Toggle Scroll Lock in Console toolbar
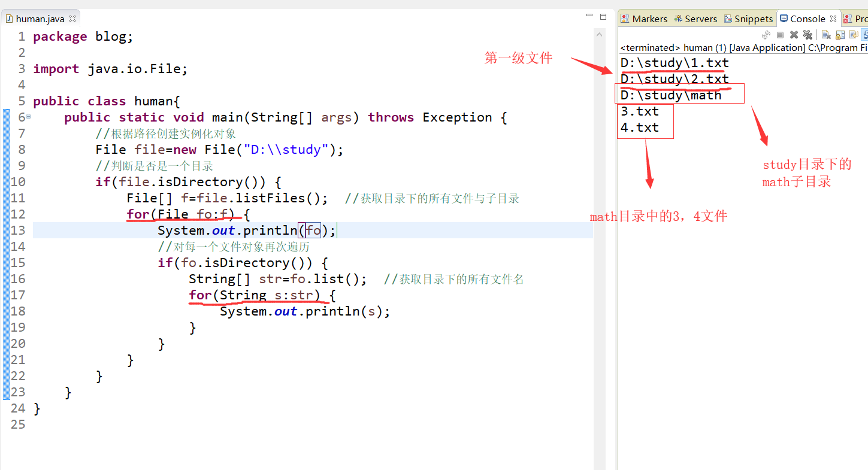Viewport: 868px width, 470px height. click(840, 35)
